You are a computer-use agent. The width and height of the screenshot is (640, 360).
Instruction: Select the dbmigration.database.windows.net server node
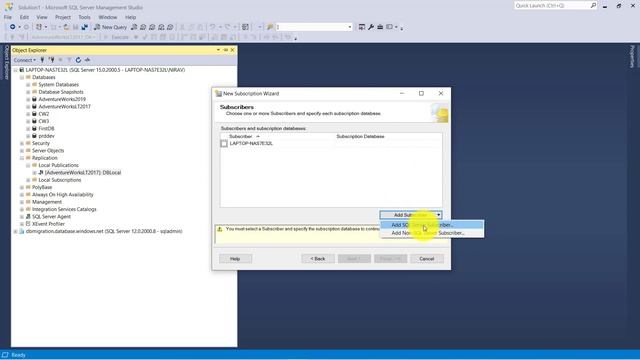(x=104, y=231)
